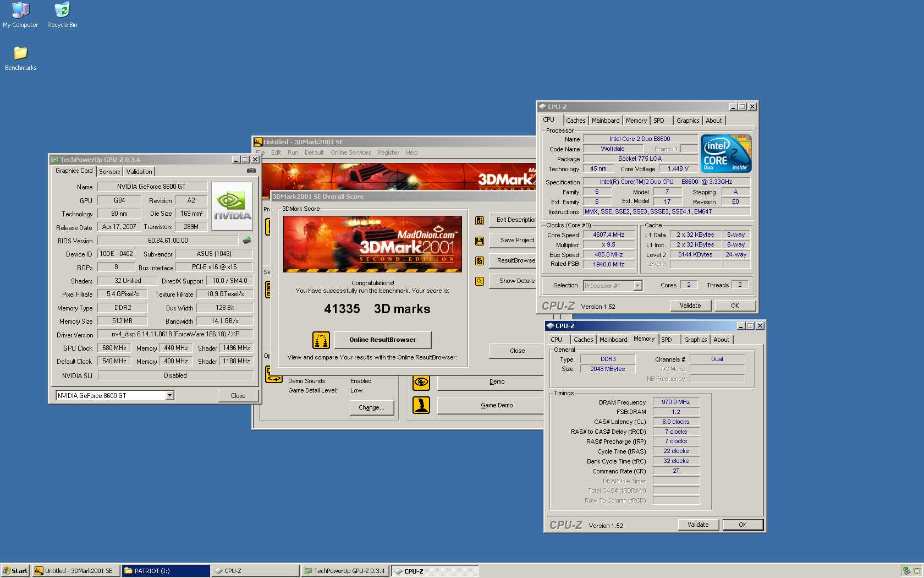Viewport: 924px width, 578px height.
Task: Click OK in upper CPU-Z window
Action: [735, 306]
